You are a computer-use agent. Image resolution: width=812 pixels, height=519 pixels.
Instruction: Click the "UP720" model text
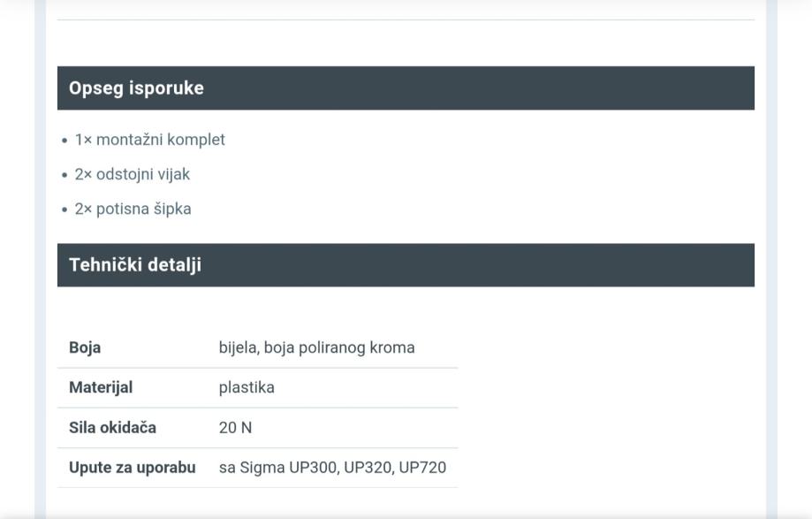[x=422, y=467]
